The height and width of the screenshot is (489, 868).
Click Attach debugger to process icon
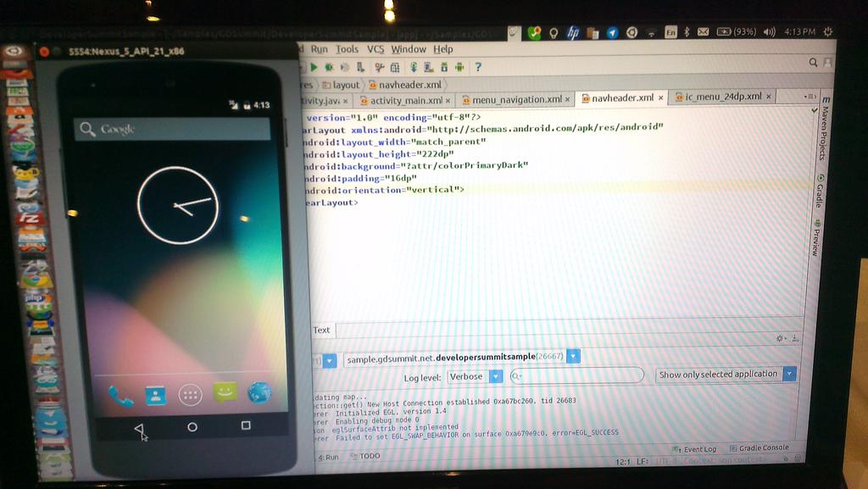pyautogui.click(x=361, y=67)
